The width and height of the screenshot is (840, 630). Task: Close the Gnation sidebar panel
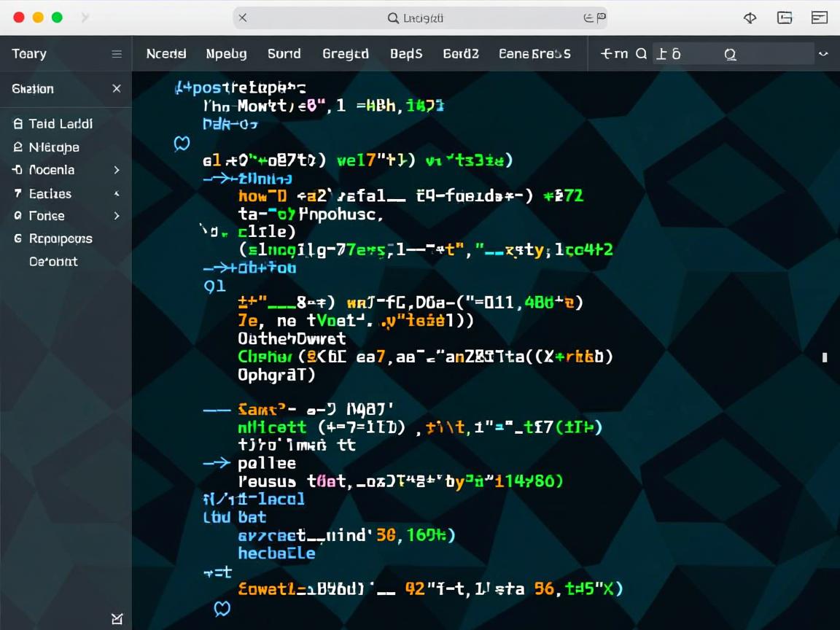[x=117, y=88]
